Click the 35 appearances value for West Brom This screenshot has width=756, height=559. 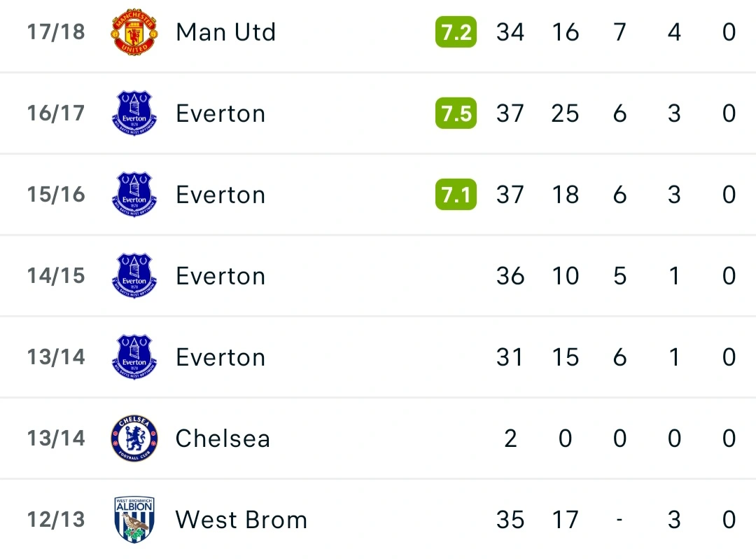click(x=510, y=520)
